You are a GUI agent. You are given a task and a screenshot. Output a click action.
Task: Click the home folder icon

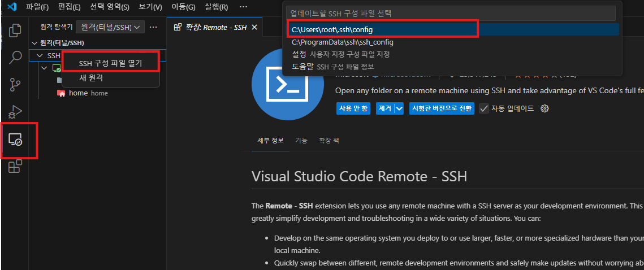[x=61, y=93]
